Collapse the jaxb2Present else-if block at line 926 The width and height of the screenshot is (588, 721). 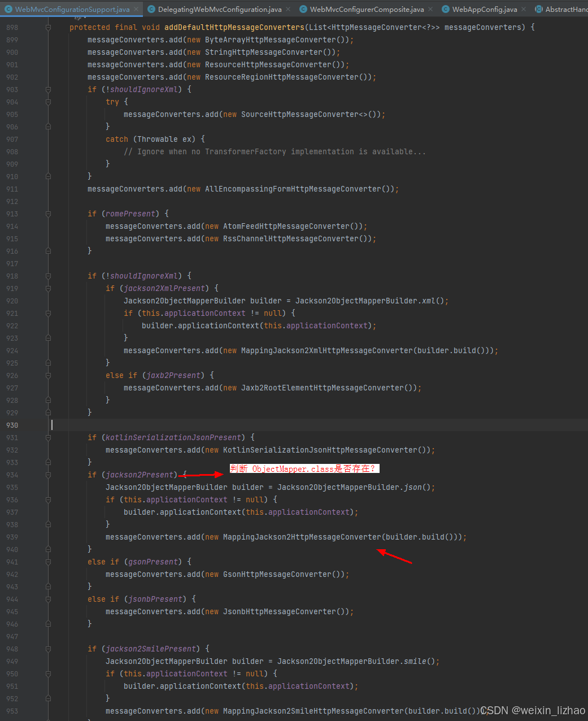pyautogui.click(x=48, y=375)
